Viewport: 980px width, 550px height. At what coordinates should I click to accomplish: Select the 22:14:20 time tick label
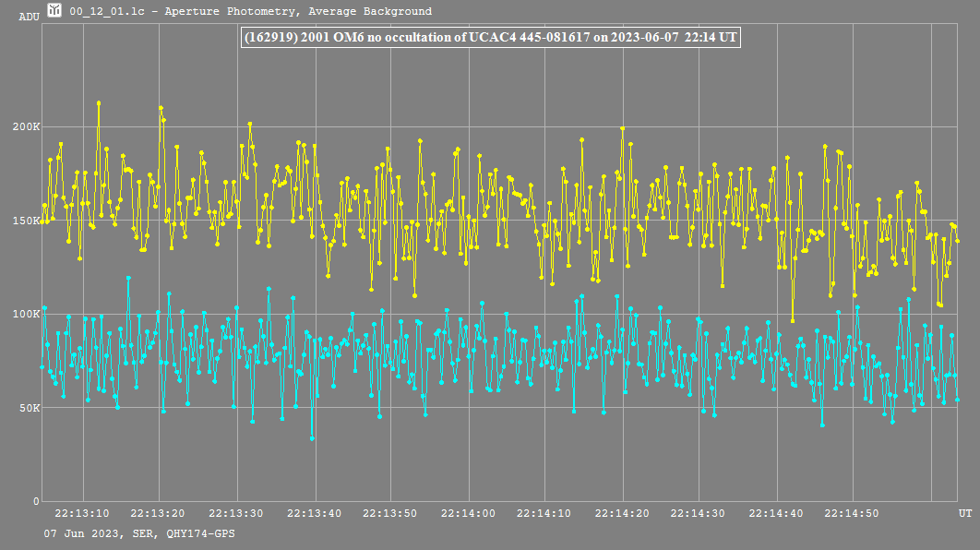click(622, 513)
